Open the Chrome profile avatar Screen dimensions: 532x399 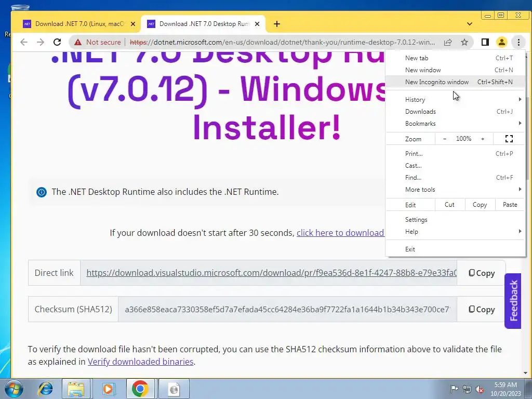pos(501,42)
